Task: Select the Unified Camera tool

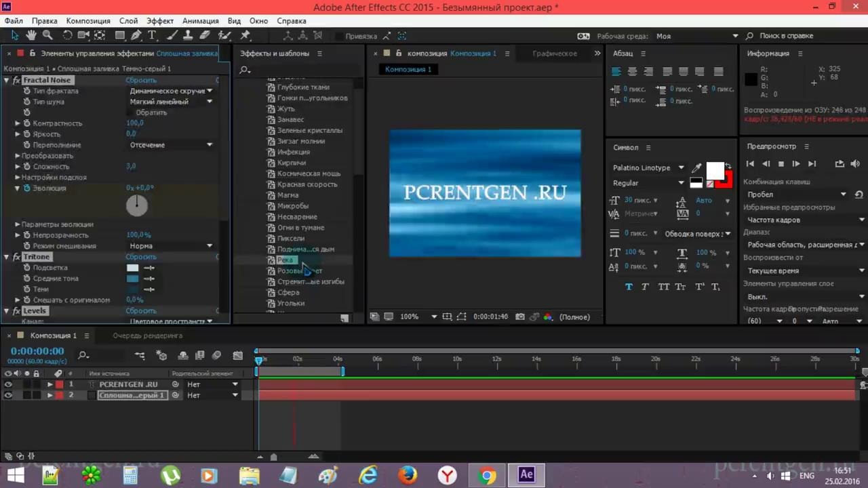Action: (84, 35)
